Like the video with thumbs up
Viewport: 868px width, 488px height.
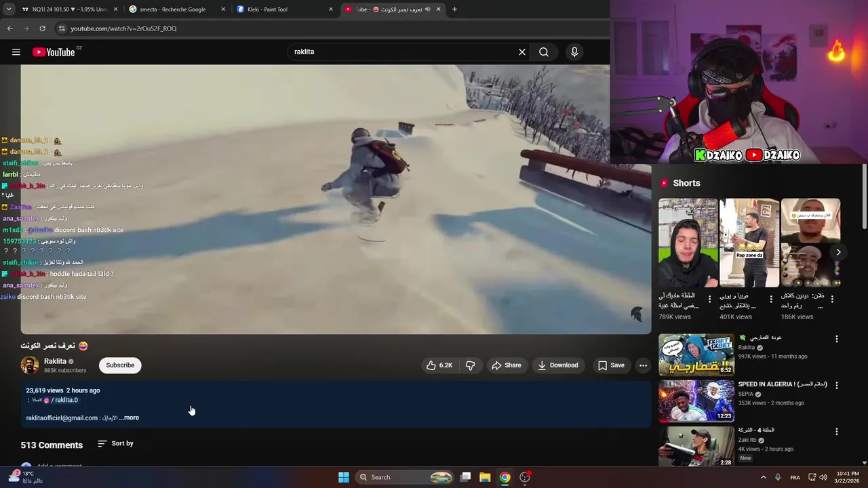(x=439, y=365)
